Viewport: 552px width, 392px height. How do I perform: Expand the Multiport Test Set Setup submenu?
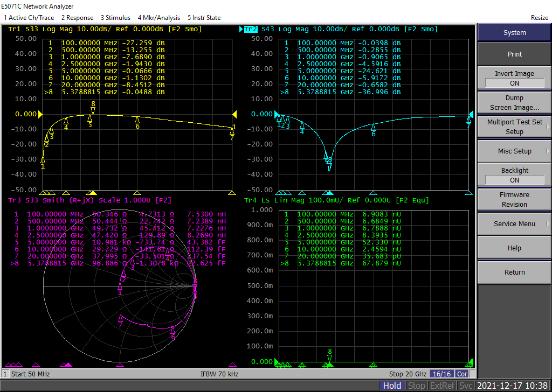coord(514,127)
